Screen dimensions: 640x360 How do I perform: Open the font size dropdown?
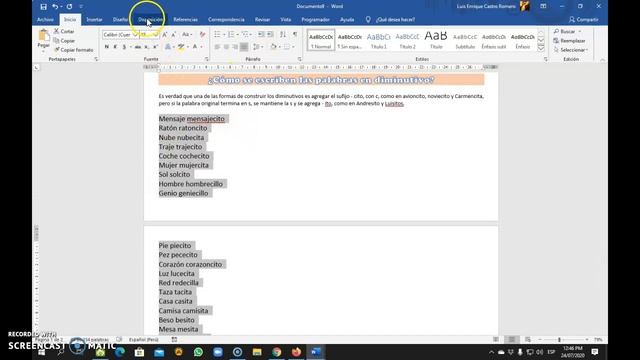[x=156, y=35]
